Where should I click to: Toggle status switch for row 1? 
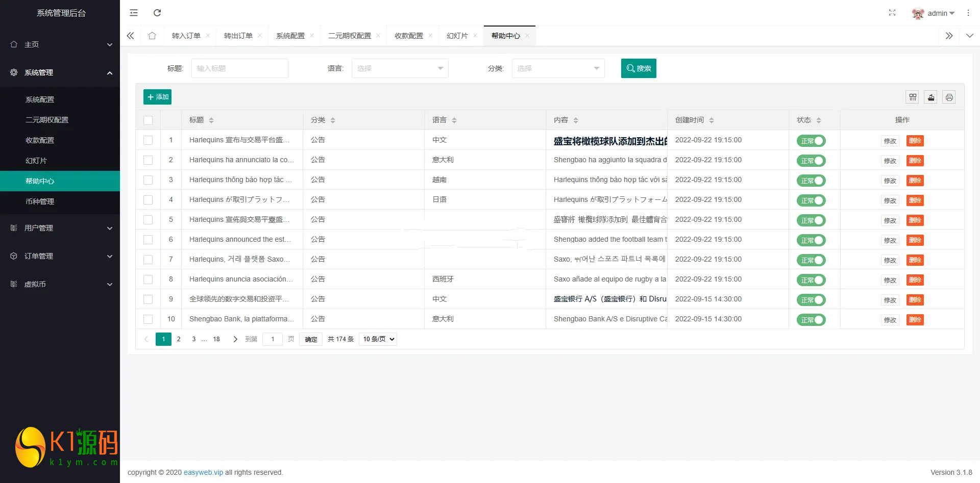pos(811,141)
